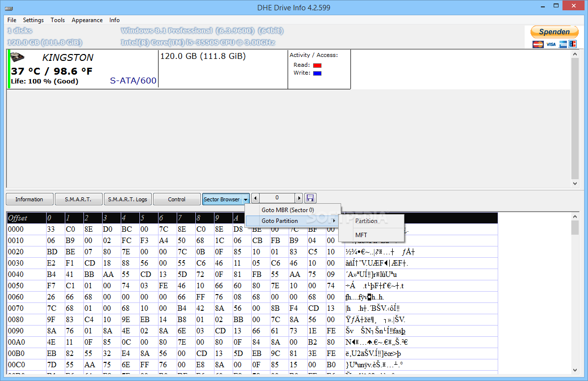This screenshot has height=381, width=588.
Task: Click the Sector Browser button
Action: [x=222, y=199]
